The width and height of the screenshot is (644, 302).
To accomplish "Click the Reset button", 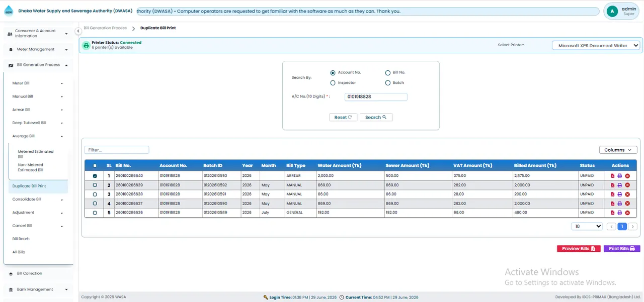I will 343,117.
